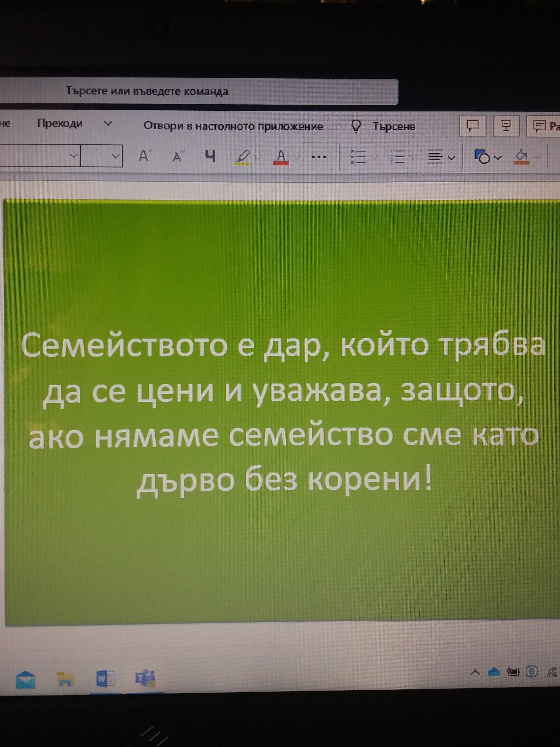
Task: Click the Wi-Fi network tray icon
Action: pos(552,672)
